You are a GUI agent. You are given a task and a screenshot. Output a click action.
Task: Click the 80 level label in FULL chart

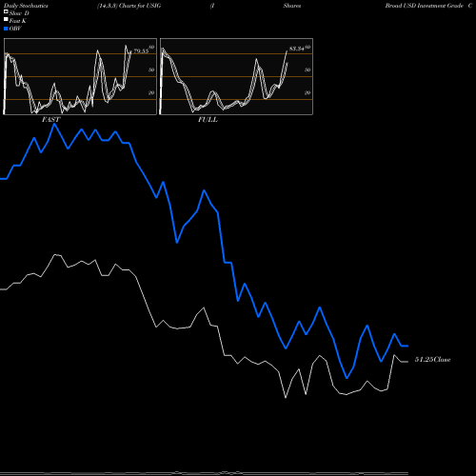[307, 48]
